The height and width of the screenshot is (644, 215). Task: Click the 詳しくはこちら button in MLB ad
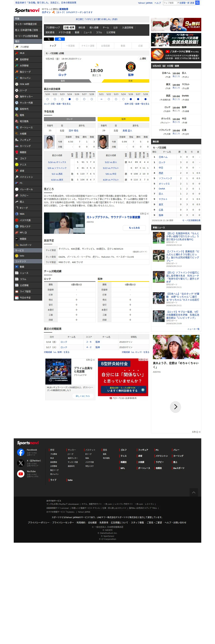(x=83, y=396)
